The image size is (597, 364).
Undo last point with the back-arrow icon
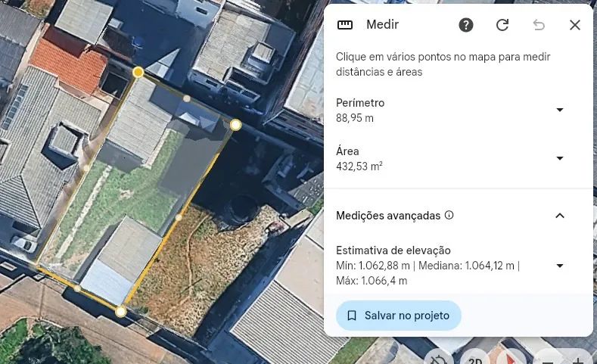[x=539, y=25]
